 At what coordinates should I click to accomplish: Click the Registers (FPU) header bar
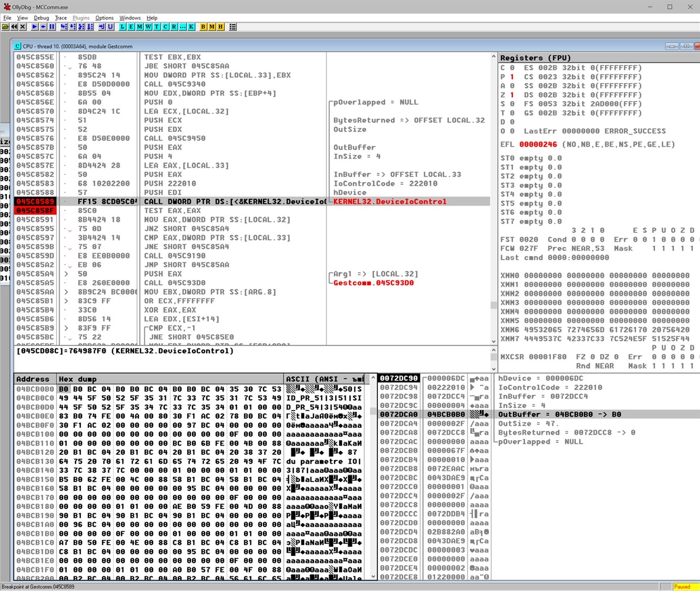599,57
